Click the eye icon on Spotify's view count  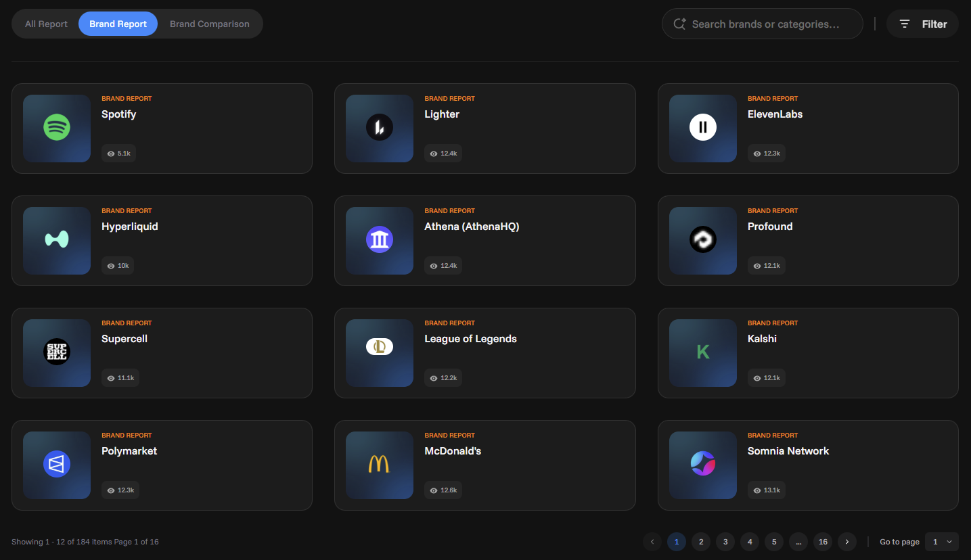click(111, 153)
